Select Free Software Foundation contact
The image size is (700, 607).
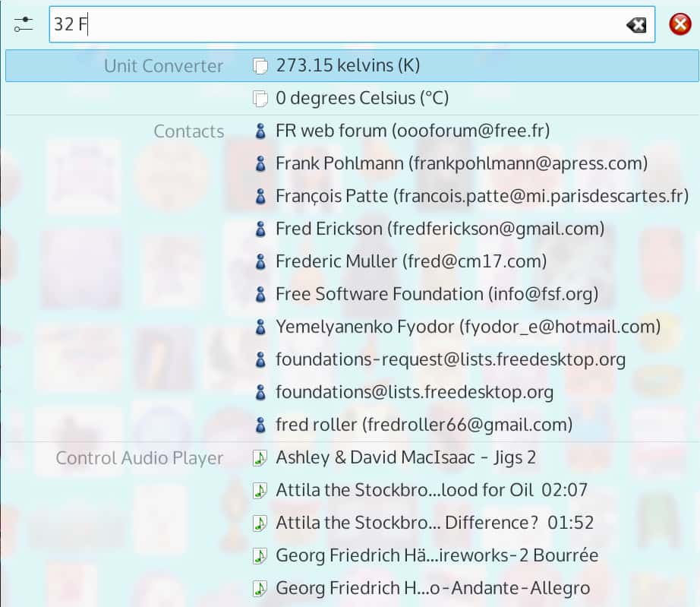coord(352,294)
